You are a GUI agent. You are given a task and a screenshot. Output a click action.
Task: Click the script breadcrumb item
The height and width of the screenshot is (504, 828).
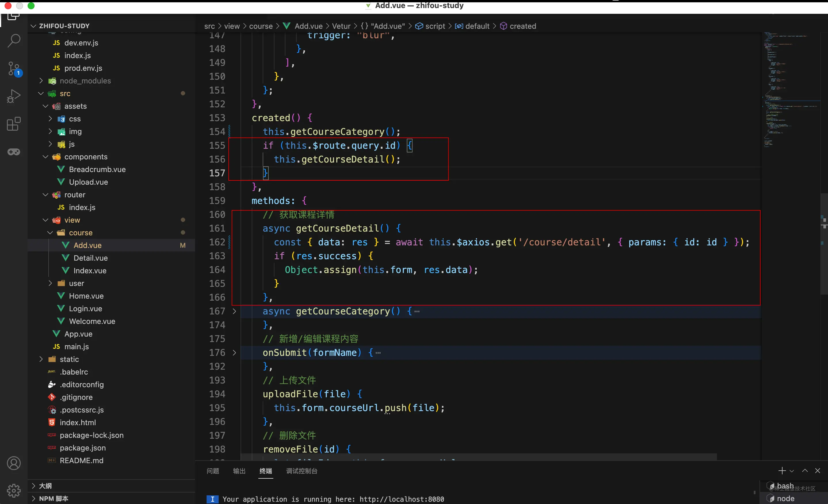pyautogui.click(x=435, y=26)
